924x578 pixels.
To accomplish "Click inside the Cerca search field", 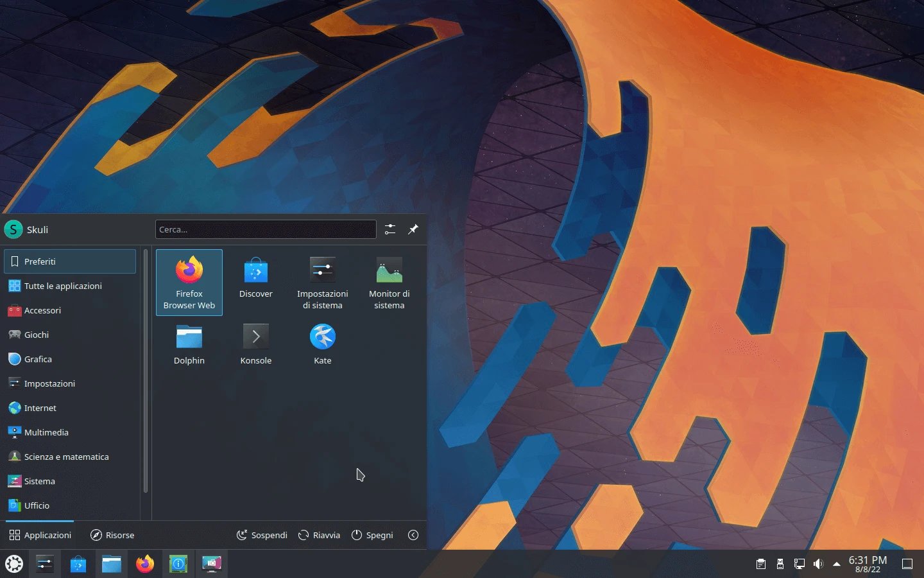I will point(265,229).
